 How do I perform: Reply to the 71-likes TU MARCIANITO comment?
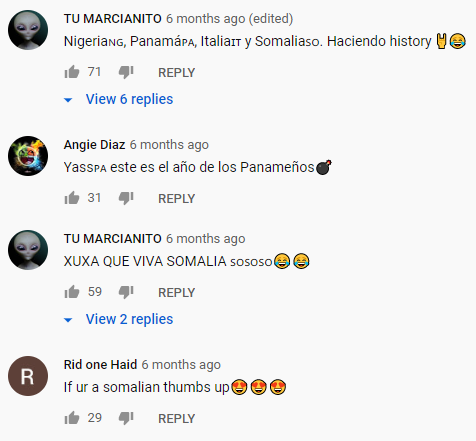click(x=176, y=72)
